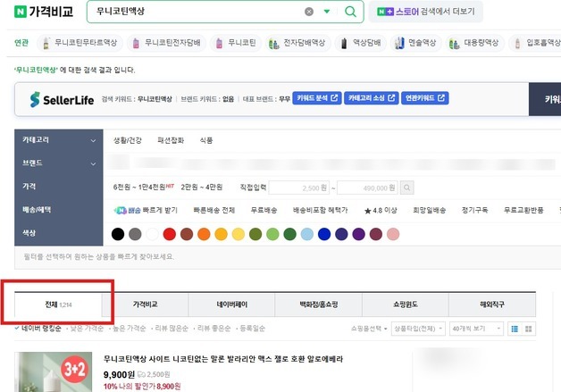Toggle ★ 4.8 이상 rating filter
The width and height of the screenshot is (561, 392).
pyautogui.click(x=381, y=211)
